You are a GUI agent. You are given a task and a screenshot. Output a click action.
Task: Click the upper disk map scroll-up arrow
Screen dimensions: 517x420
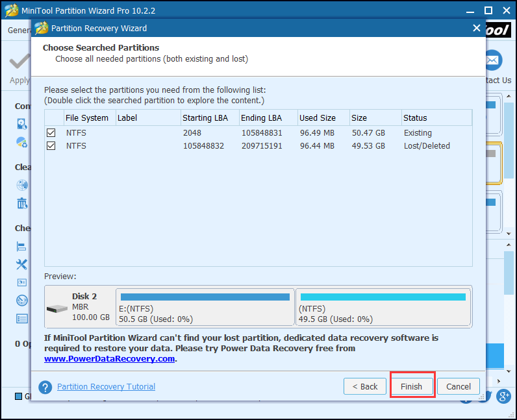[x=509, y=96]
